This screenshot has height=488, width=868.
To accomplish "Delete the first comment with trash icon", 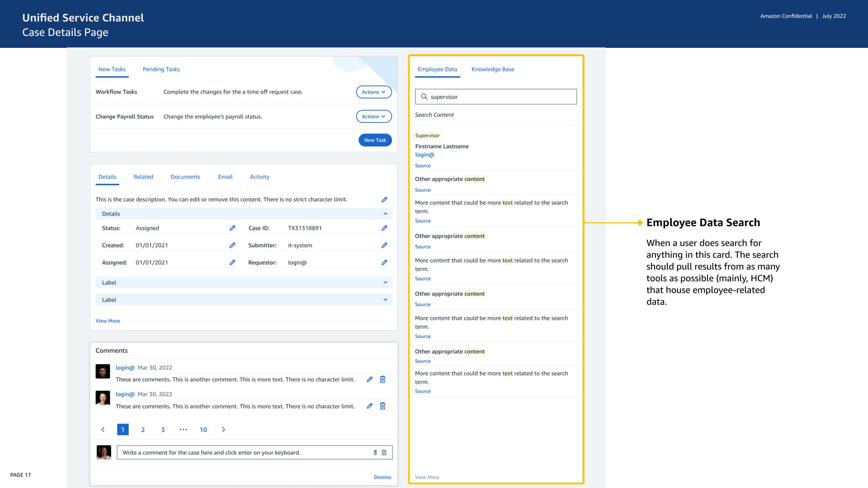I will click(x=382, y=380).
